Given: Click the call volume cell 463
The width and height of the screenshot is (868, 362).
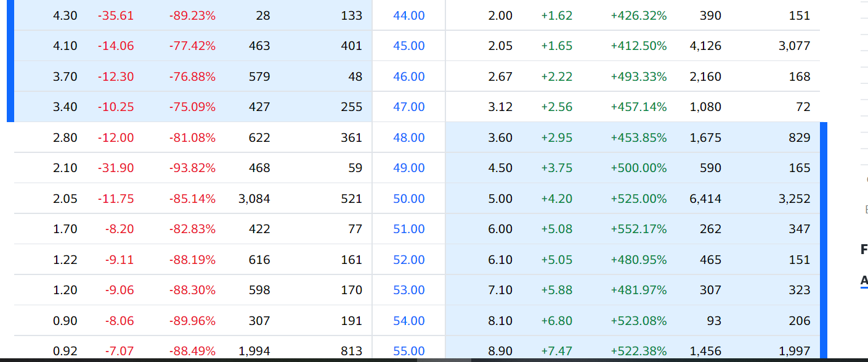Looking at the screenshot, I should (x=259, y=46).
